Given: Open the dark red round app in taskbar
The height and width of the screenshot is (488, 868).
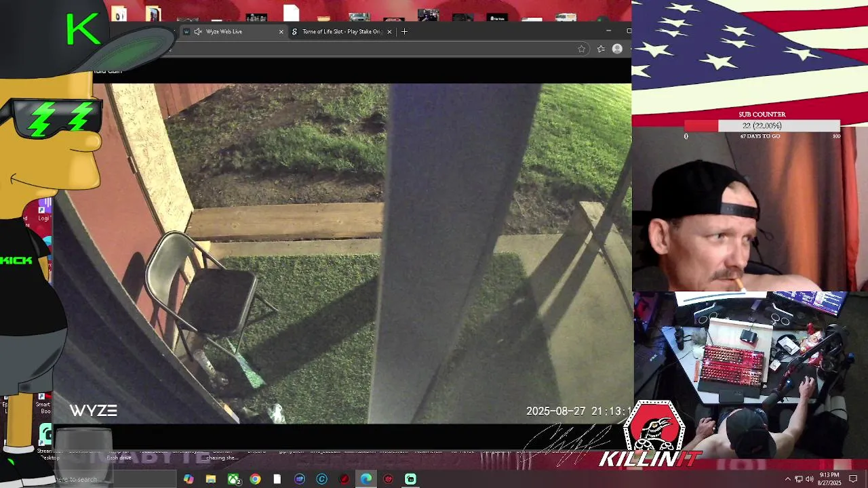Looking at the screenshot, I should (344, 479).
